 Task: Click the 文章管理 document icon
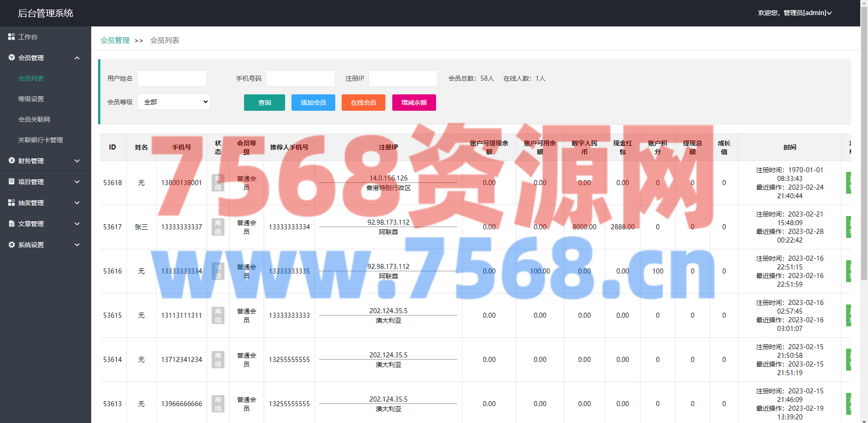11,223
